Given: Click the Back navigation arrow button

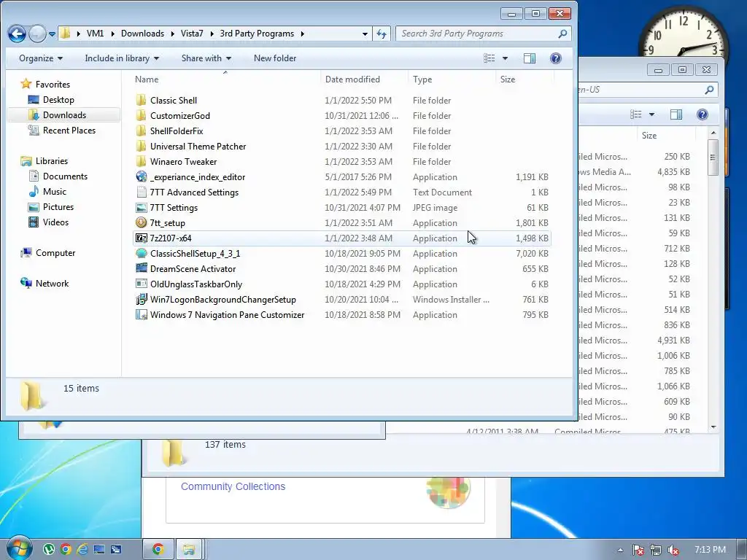Looking at the screenshot, I should pyautogui.click(x=18, y=34).
